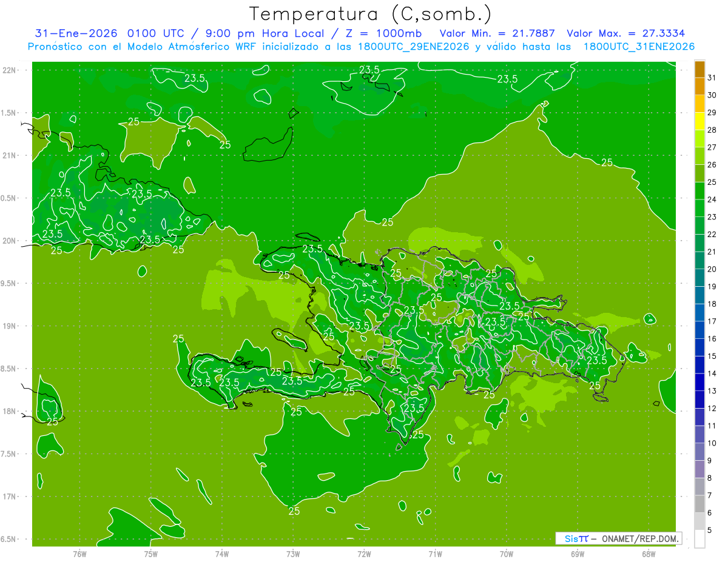Select valid-until time '1800UTC_31ENE2026'

[639, 47]
